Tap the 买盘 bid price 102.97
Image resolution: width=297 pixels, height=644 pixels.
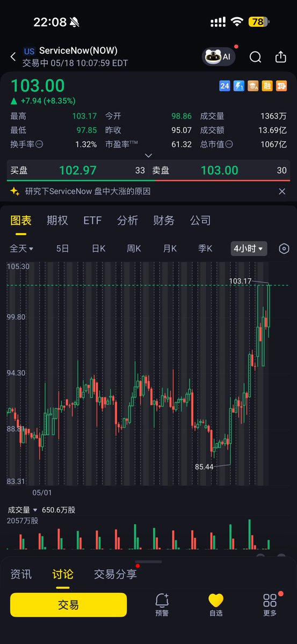[x=78, y=171]
